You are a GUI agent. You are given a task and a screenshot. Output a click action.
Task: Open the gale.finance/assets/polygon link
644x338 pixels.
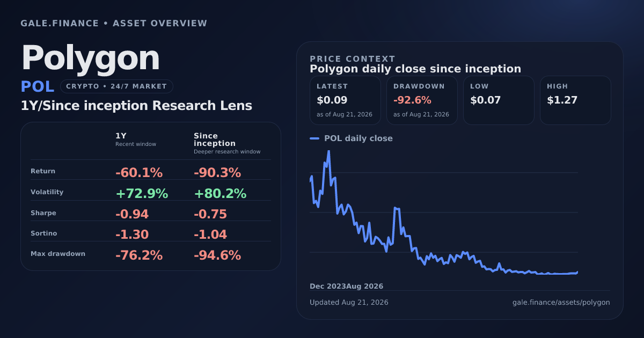point(561,303)
